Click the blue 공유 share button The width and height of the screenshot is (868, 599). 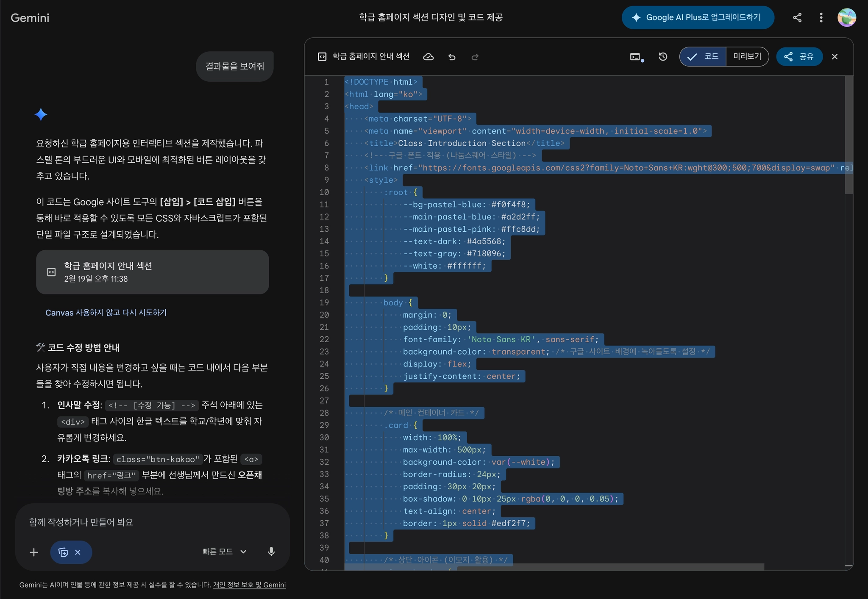click(x=799, y=57)
